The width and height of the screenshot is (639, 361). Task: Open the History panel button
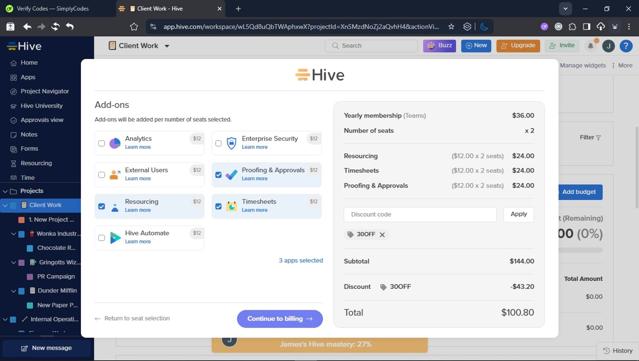tap(617, 350)
